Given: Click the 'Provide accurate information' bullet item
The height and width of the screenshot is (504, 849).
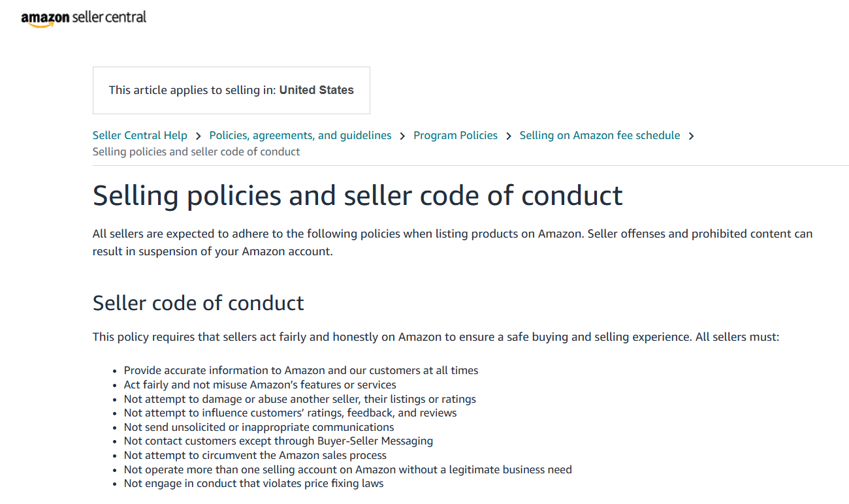Looking at the screenshot, I should (x=301, y=370).
